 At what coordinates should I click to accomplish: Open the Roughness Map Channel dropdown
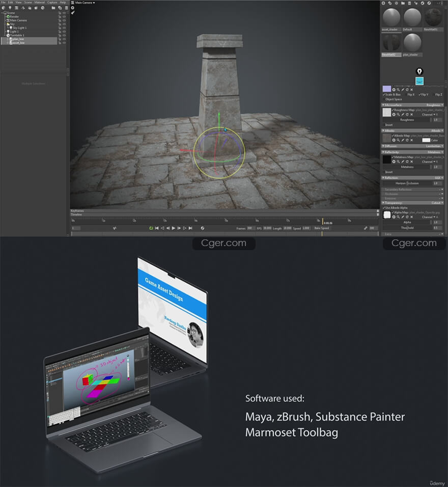430,115
